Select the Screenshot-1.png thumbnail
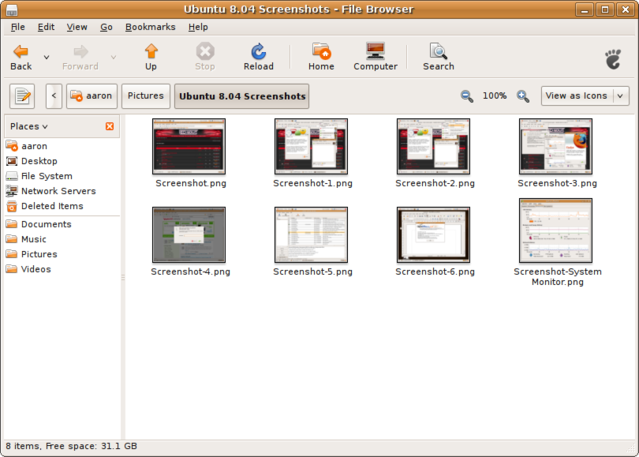Viewport: 639px width, 457px height. pyautogui.click(x=311, y=146)
